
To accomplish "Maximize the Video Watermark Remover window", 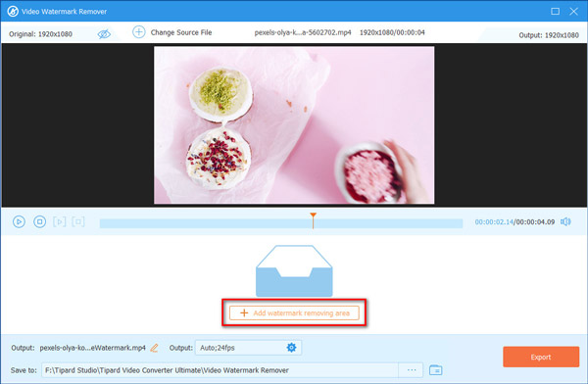I will coord(555,11).
